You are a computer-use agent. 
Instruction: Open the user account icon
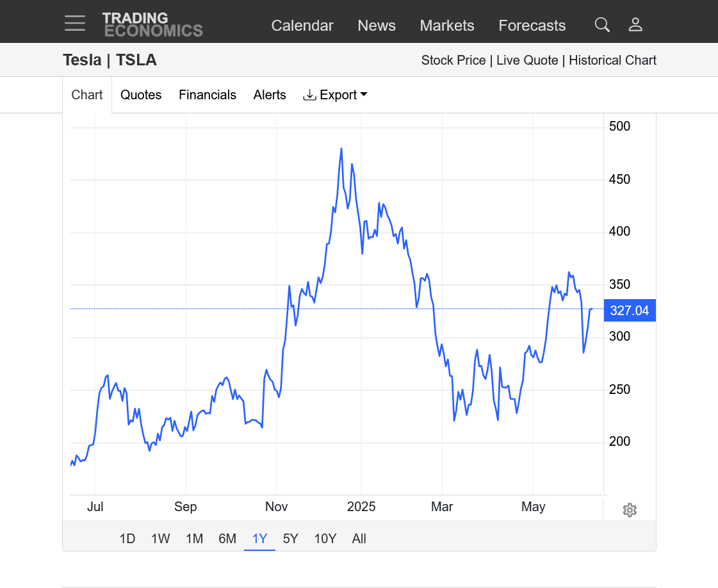click(635, 25)
